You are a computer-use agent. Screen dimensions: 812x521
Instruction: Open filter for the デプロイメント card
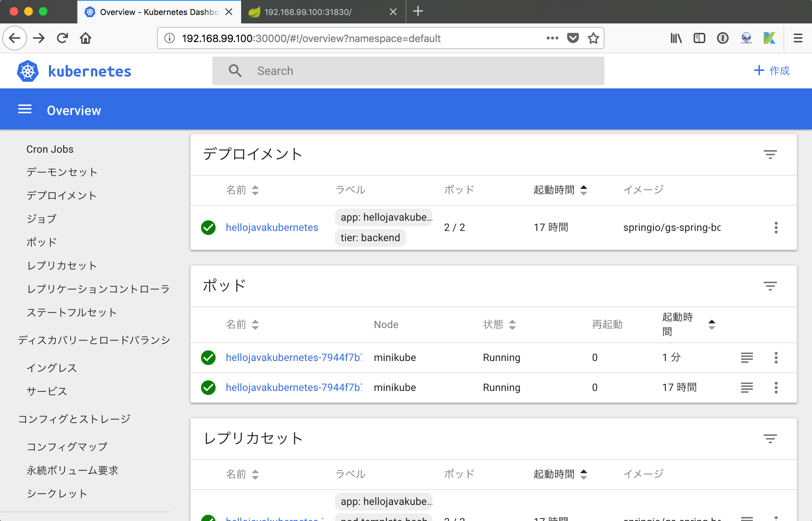point(770,154)
